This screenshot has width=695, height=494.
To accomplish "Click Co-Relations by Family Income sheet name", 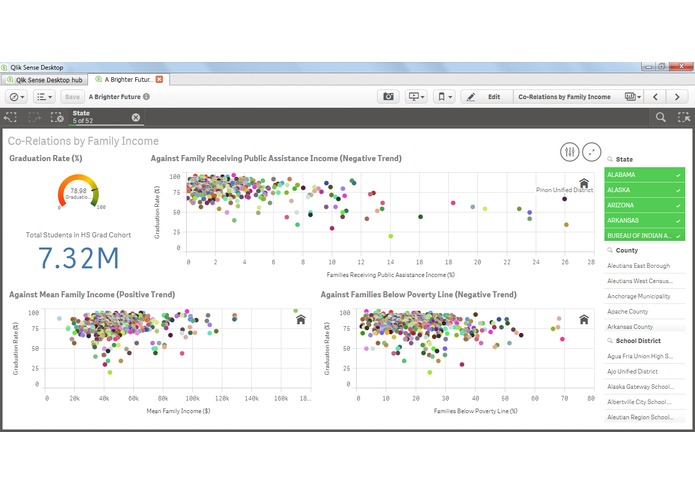I will [564, 97].
